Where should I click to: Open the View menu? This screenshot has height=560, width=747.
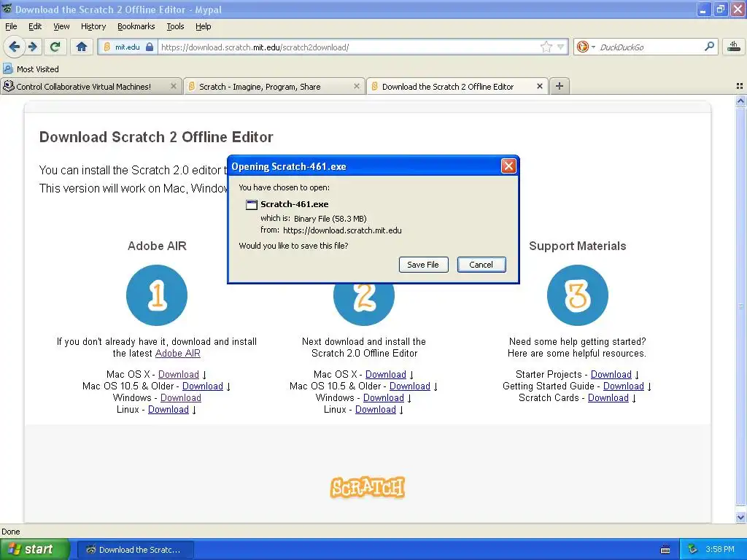[61, 26]
